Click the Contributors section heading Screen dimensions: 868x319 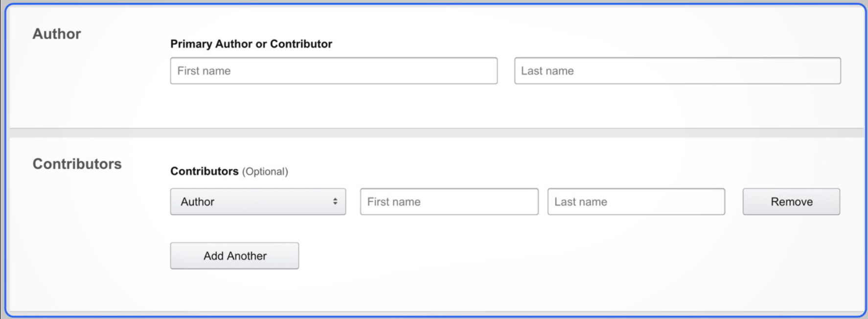(76, 164)
